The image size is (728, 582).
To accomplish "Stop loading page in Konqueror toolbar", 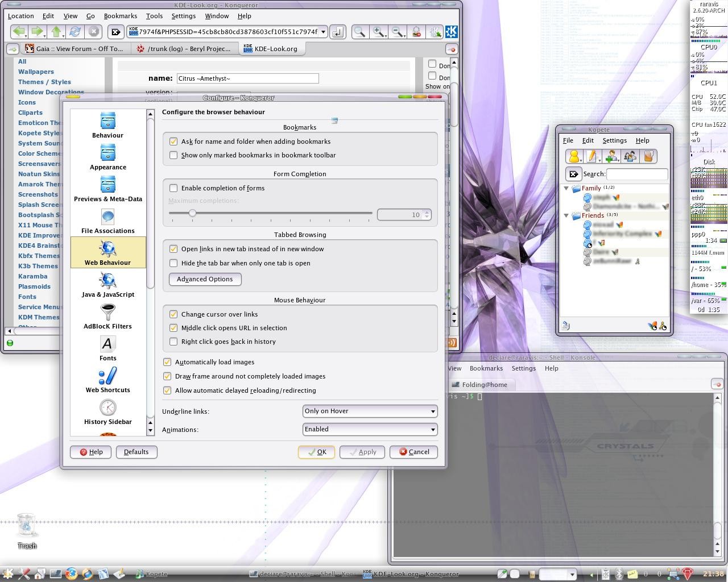I will tap(94, 32).
